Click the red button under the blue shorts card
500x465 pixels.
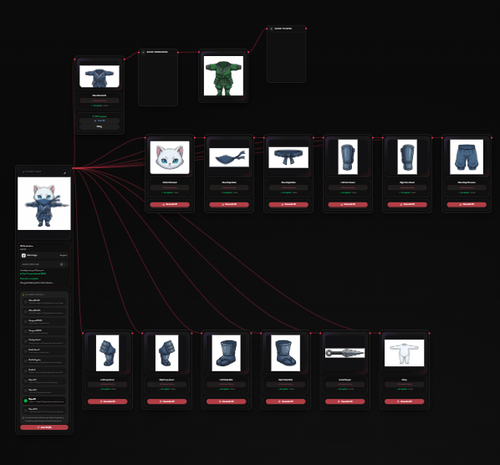467,204
